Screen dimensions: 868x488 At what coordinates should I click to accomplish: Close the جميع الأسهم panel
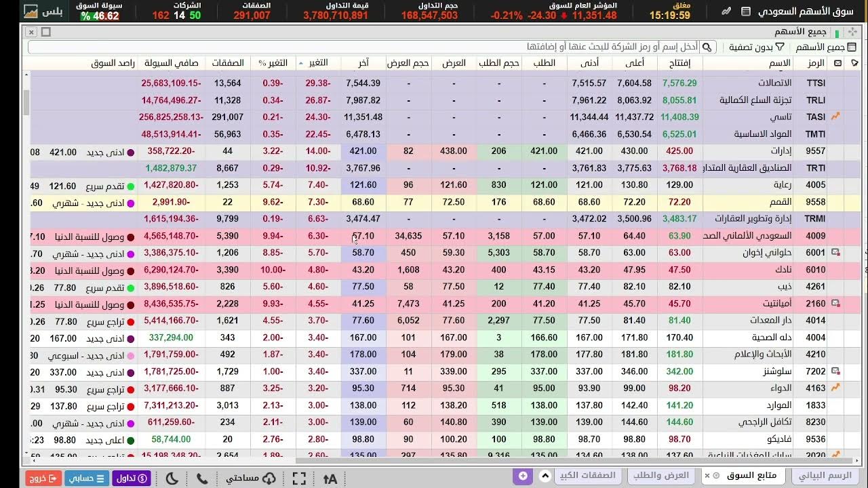click(31, 32)
